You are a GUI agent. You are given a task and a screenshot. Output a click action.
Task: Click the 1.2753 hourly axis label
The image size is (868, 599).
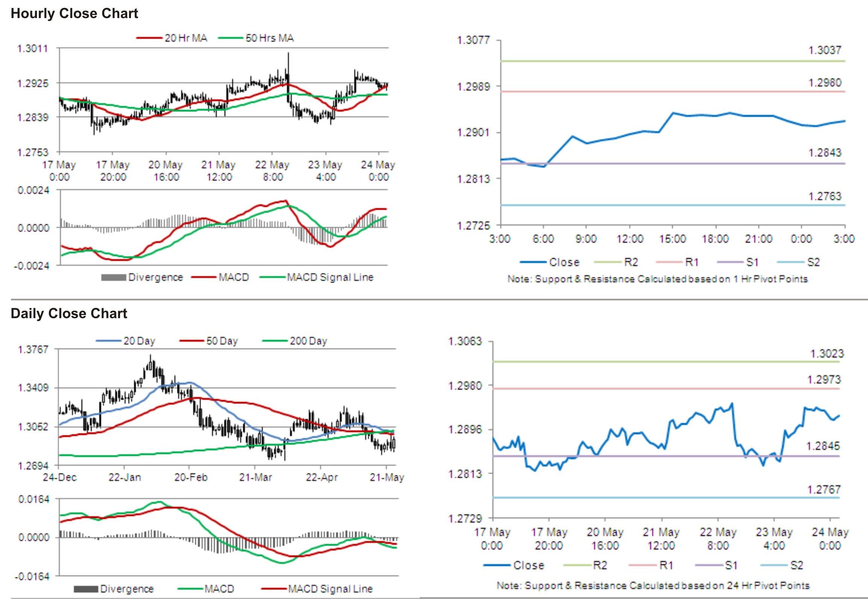(33, 152)
